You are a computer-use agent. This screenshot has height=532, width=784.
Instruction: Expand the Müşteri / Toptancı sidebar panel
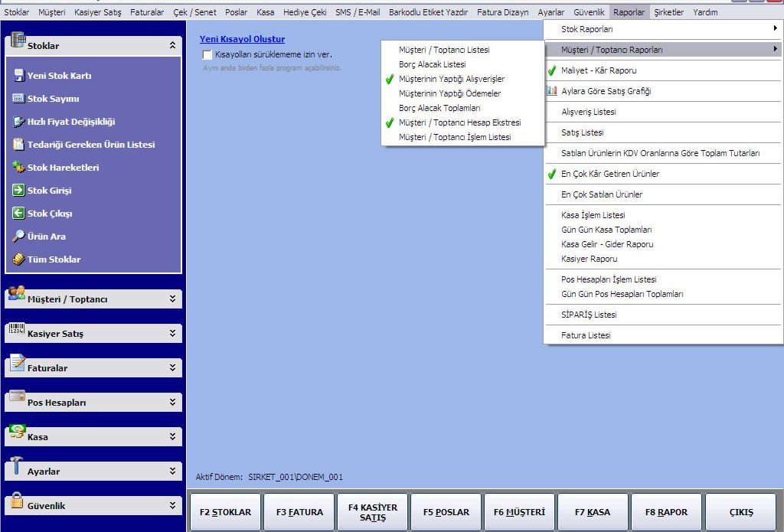point(172,299)
